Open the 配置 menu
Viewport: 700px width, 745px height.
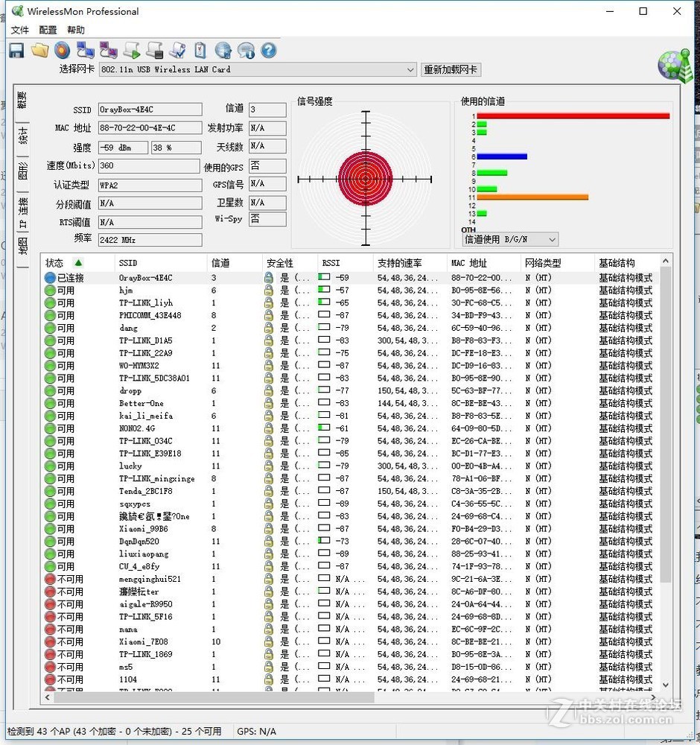(x=48, y=30)
